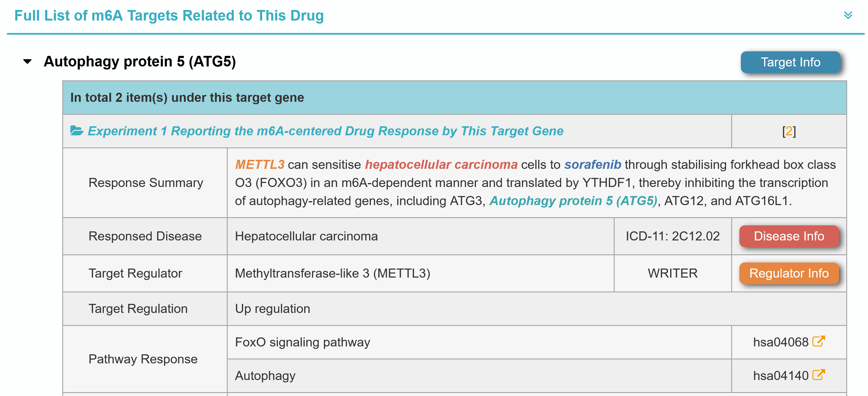868x396 pixels.
Task: Open the sorafenib drug link
Action: tap(592, 165)
